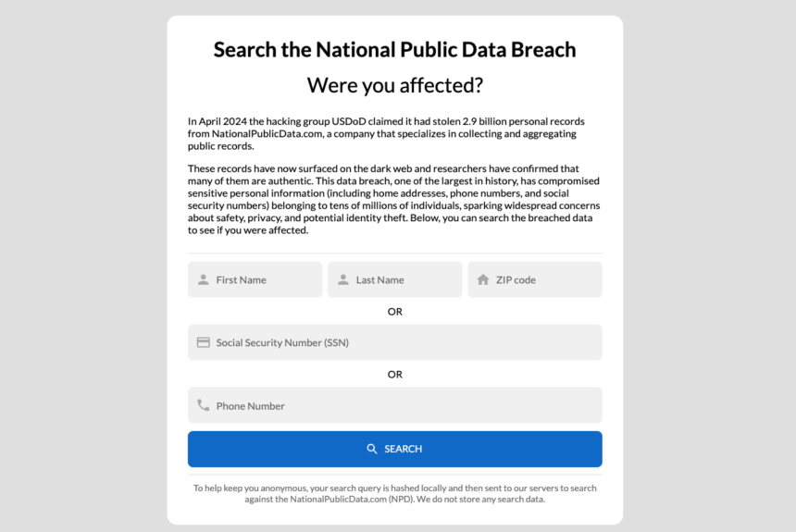Click the card icon in the SSN field
This screenshot has width=796, height=532.
(x=204, y=342)
